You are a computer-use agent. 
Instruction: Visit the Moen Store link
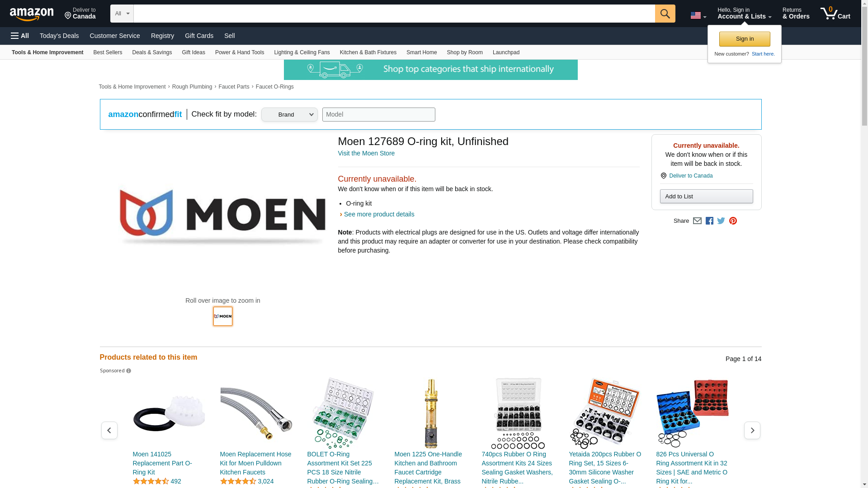pyautogui.click(x=366, y=153)
